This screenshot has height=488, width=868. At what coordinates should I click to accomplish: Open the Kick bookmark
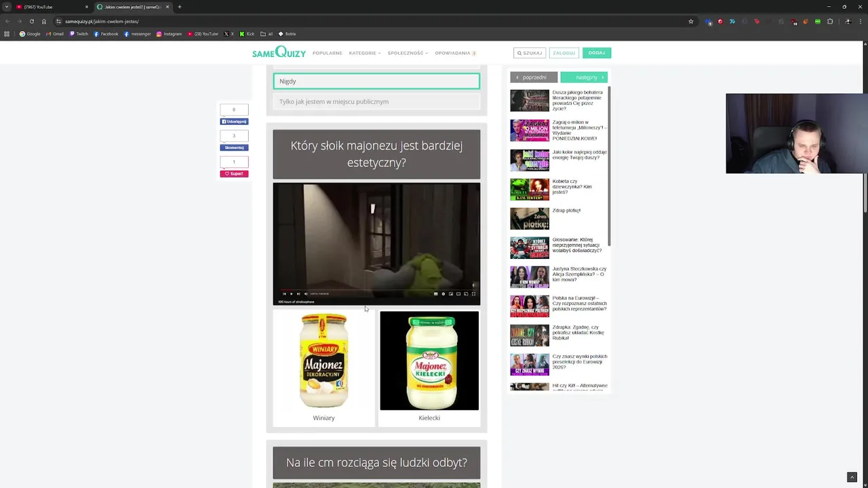point(247,34)
